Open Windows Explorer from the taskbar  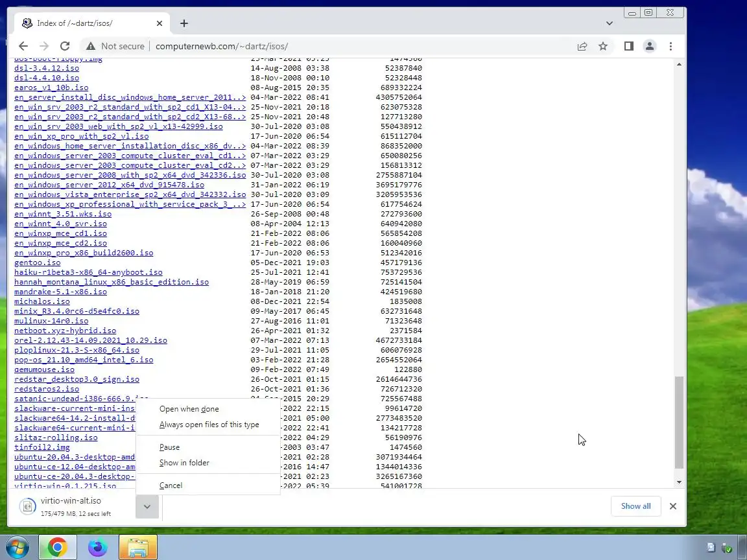(x=137, y=547)
